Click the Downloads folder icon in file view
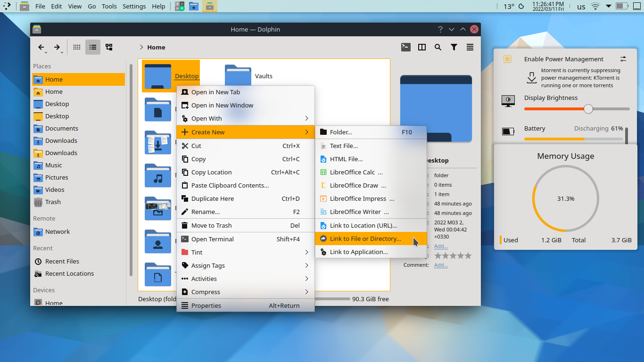This screenshot has width=644, height=362. pos(158,142)
